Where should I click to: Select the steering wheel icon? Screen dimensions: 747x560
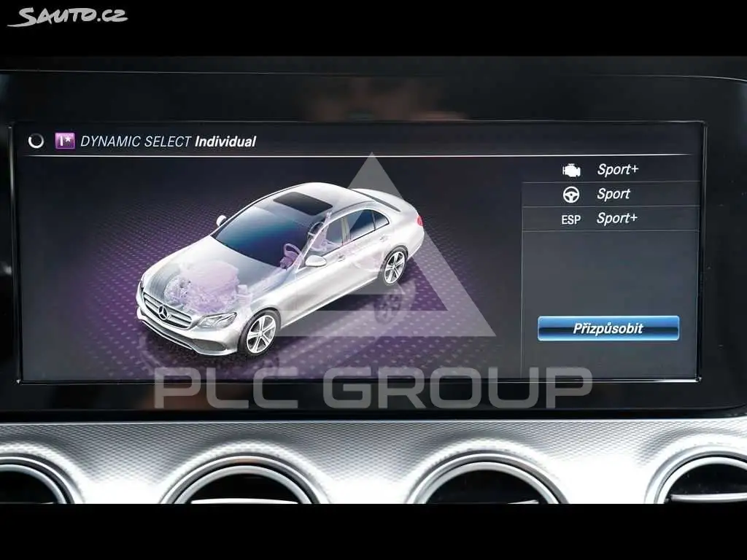point(570,194)
